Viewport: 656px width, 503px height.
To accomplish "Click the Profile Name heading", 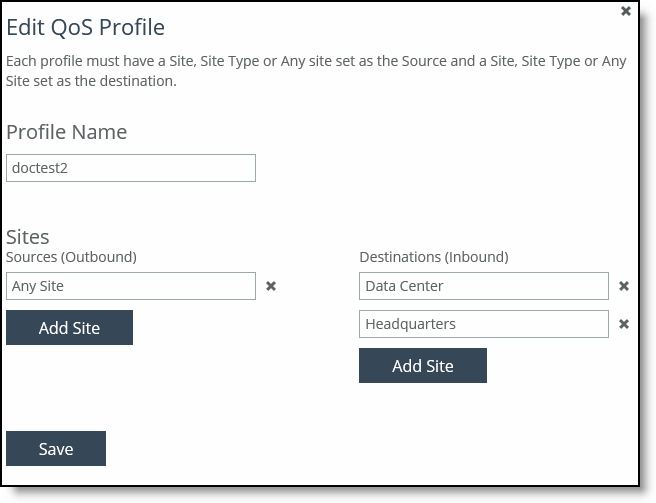I will [67, 132].
